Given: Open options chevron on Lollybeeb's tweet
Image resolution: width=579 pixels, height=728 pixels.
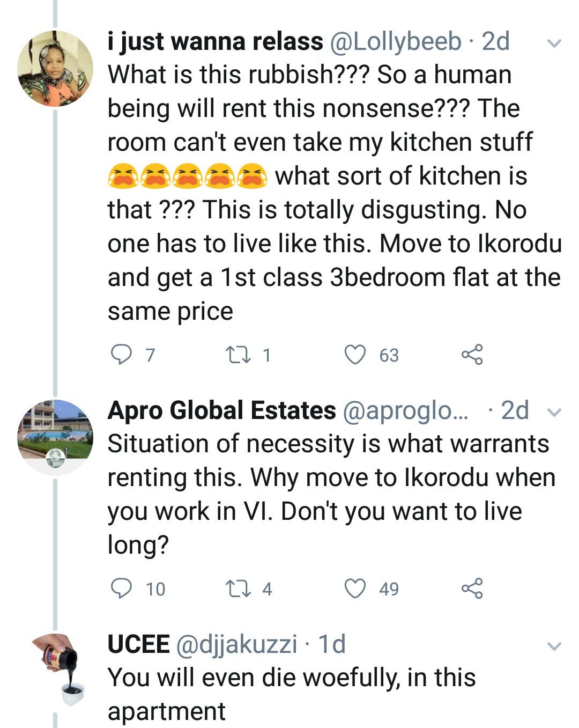Looking at the screenshot, I should point(554,43).
